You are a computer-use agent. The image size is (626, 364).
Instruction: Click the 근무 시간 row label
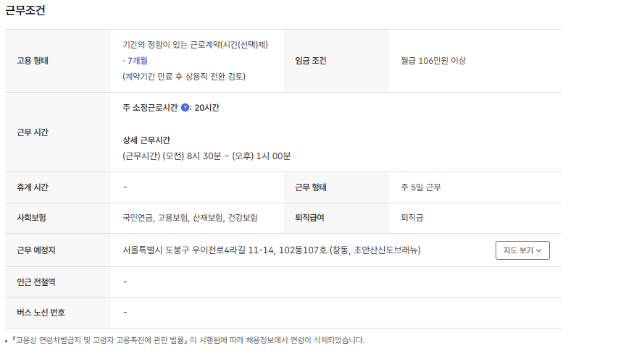click(x=33, y=132)
